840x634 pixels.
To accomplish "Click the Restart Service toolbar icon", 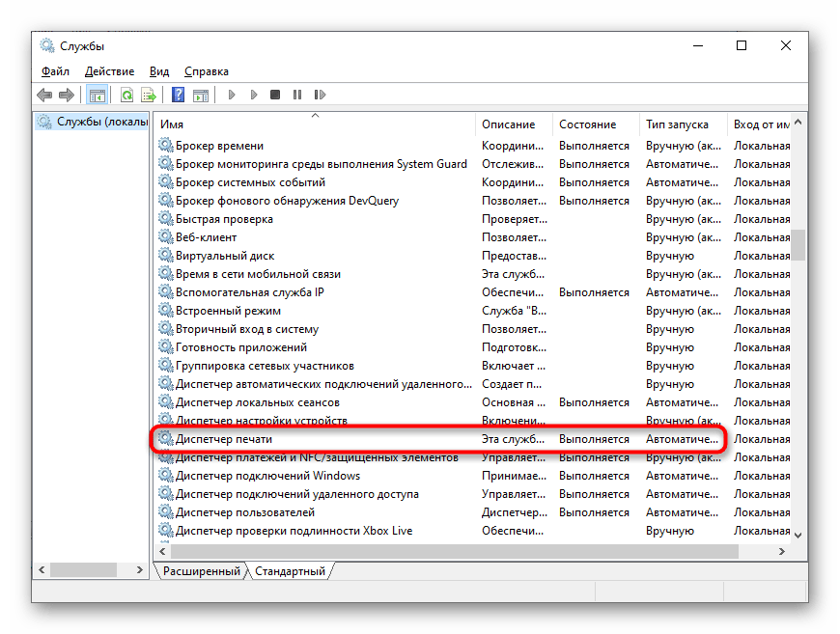I will pyautogui.click(x=320, y=94).
